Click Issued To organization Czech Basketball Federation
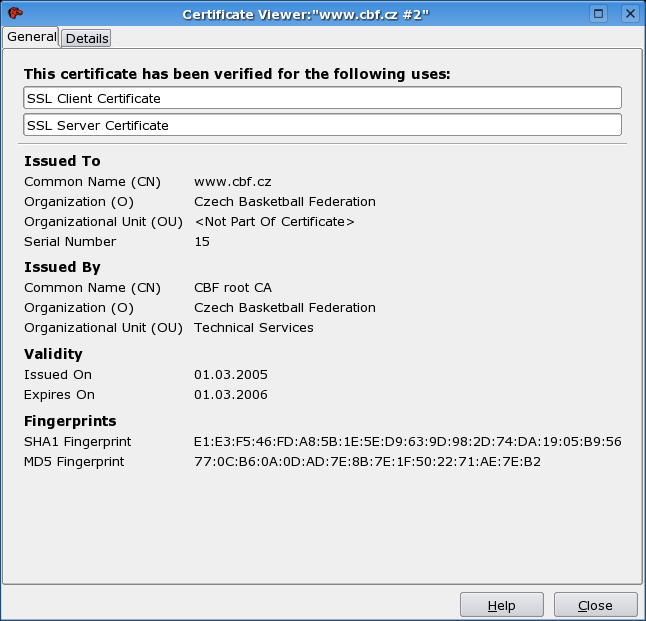 285,202
